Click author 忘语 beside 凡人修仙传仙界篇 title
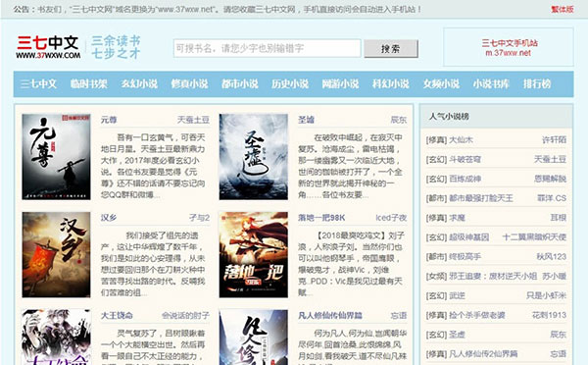588x365 pixels. [399, 315]
